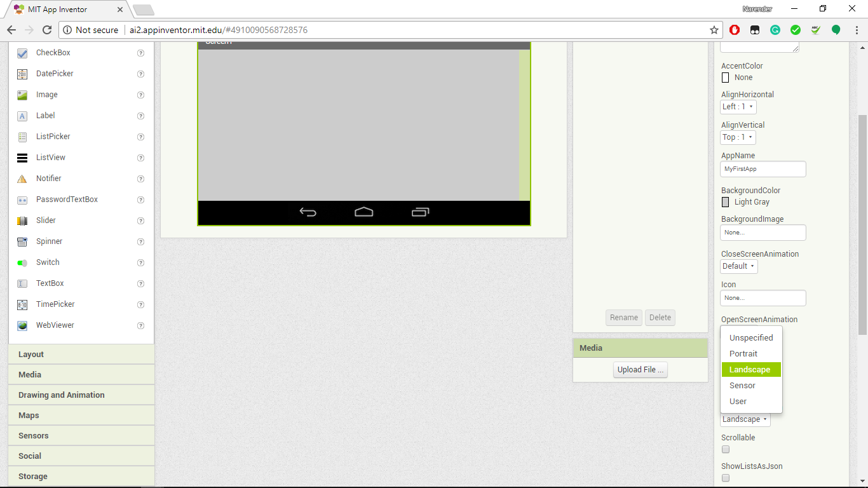
Task: Pick the PasswordTextBox component icon
Action: pos(22,200)
